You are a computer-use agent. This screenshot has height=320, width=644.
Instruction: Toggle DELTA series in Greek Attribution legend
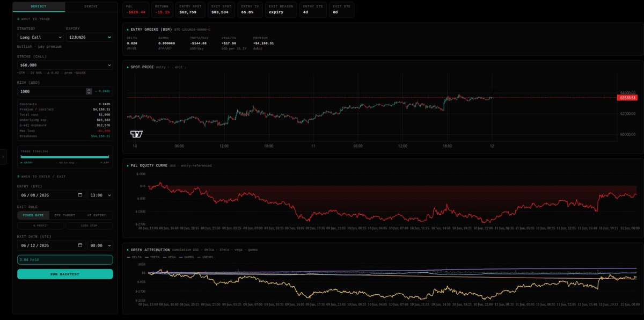(135, 257)
